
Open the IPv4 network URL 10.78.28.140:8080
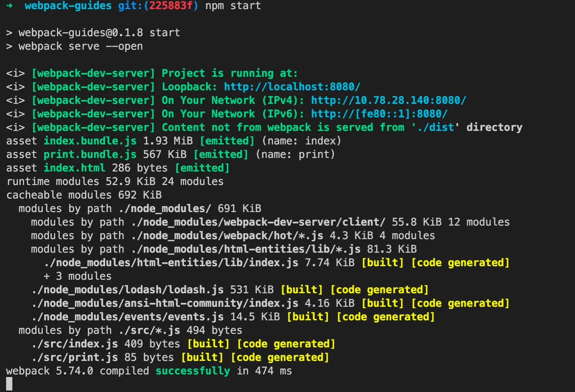[388, 100]
